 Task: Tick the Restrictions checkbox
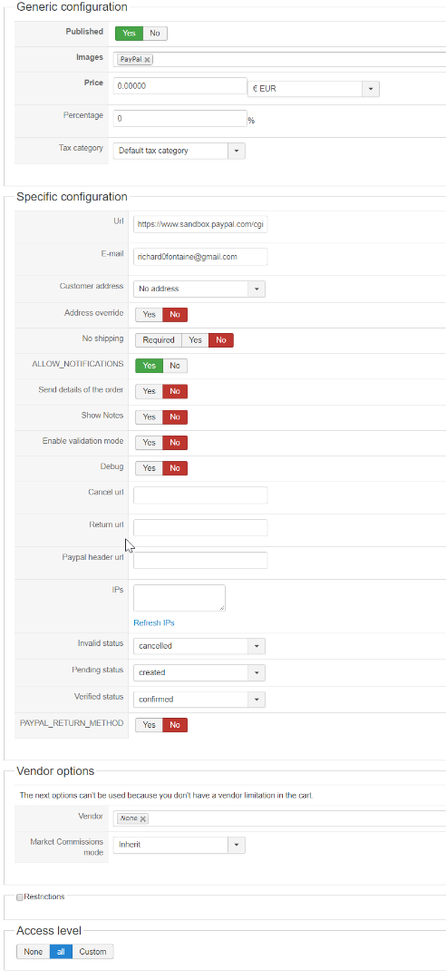coord(20,897)
